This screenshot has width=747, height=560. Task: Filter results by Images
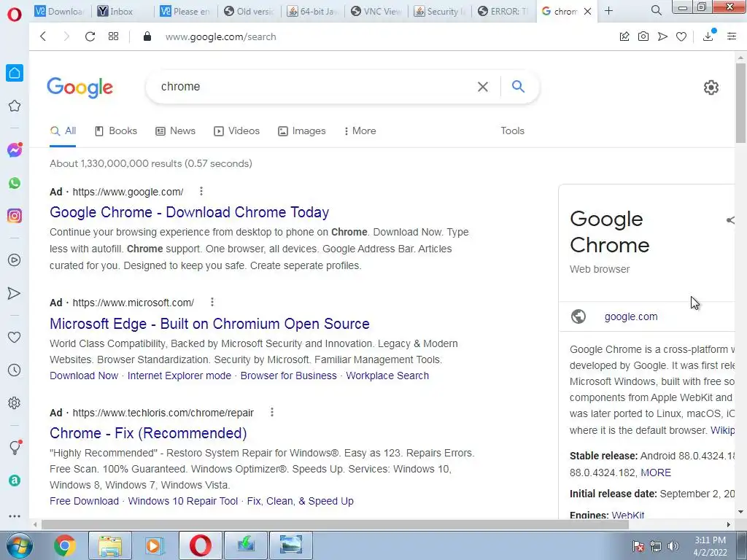(x=302, y=131)
